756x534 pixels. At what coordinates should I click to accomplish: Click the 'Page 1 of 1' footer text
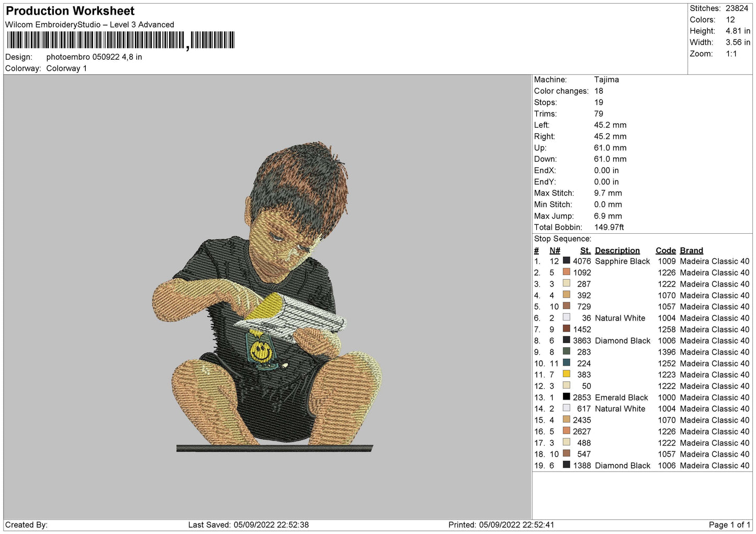[729, 525]
